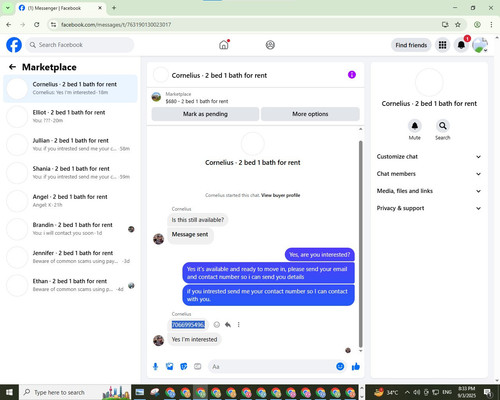Open Chrome tab search dropdown
This screenshot has height=400, width=500.
[7, 8]
